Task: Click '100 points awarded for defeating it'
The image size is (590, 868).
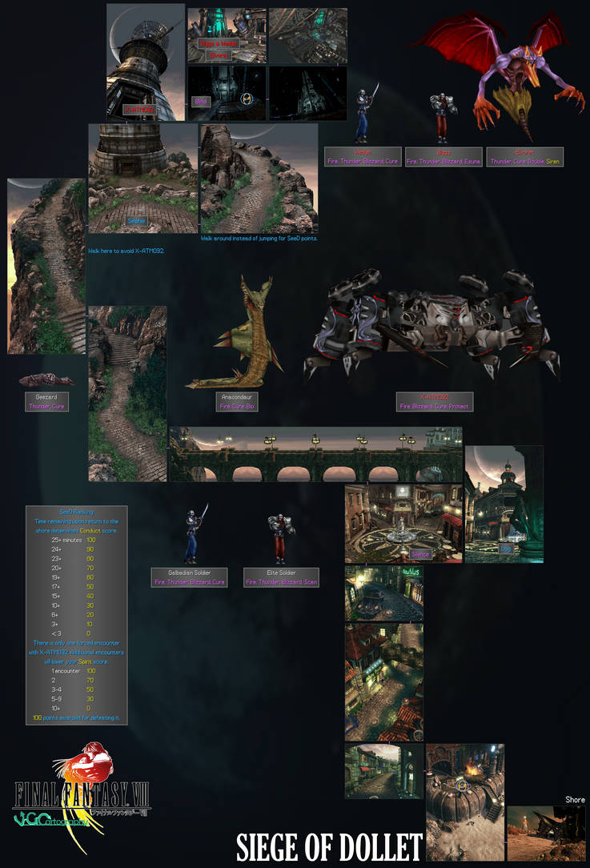Action: 76,717
